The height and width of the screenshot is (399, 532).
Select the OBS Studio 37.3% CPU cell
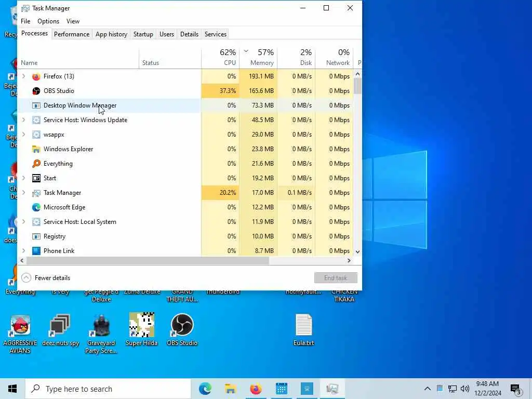point(220,91)
